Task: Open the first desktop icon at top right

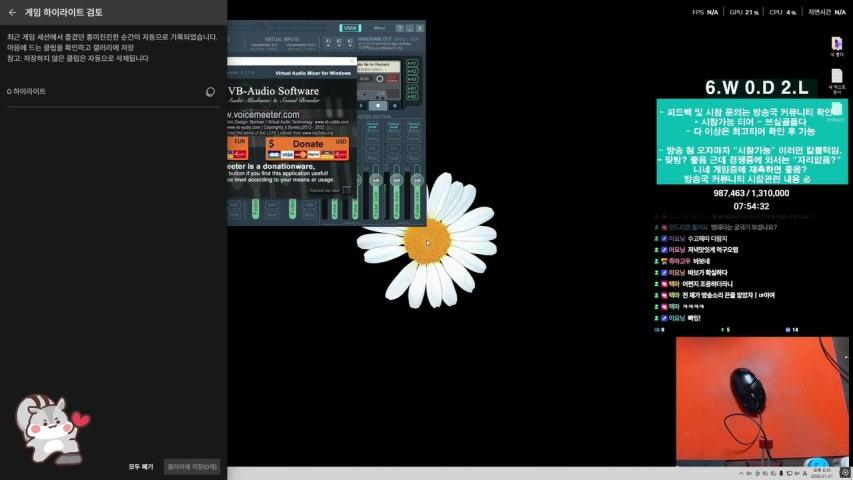Action: coord(837,45)
